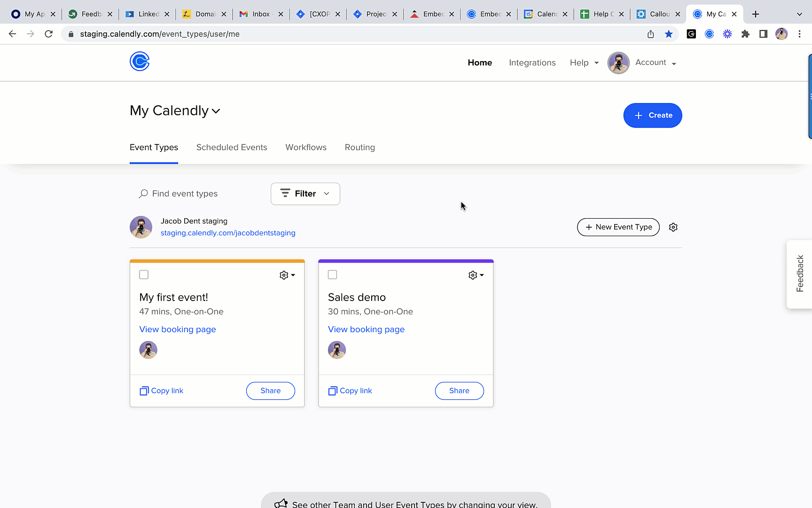Screen dimensions: 812x508
Task: Click the browser address bar URL
Action: (x=160, y=34)
